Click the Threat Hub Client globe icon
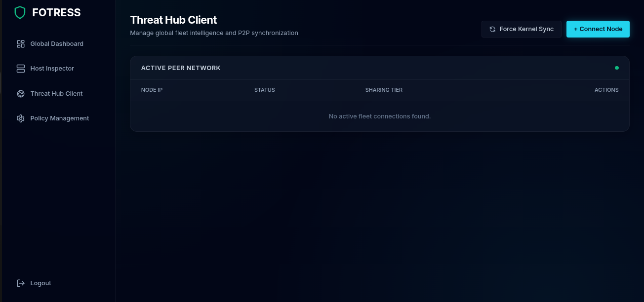Screen dimensions: 644x302 (x=21, y=94)
